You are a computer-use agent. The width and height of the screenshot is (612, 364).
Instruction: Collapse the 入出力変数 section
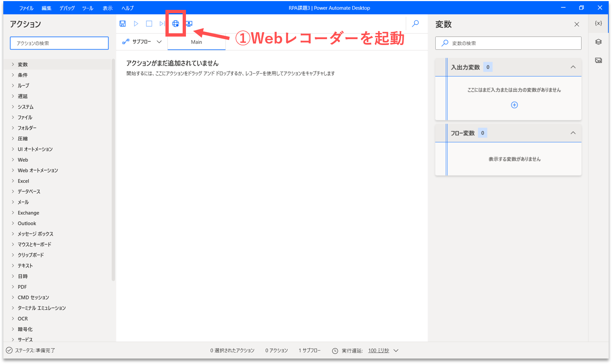tap(573, 67)
